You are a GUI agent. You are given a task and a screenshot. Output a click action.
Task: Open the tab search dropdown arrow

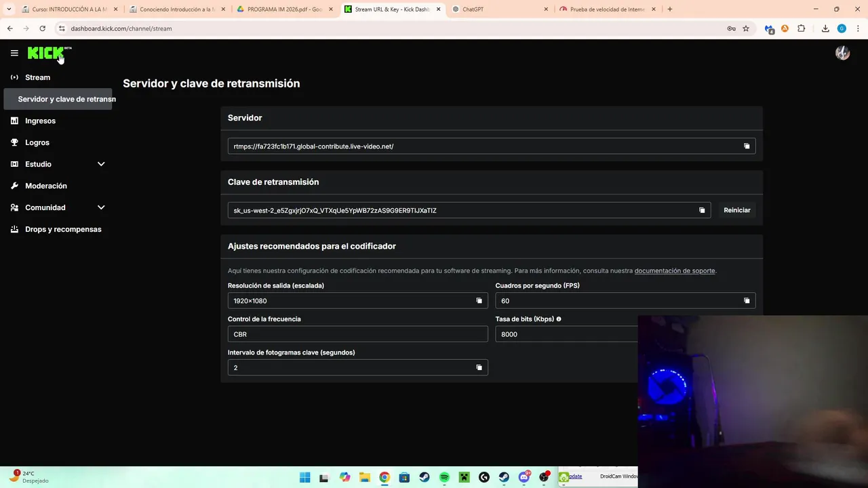(x=9, y=9)
